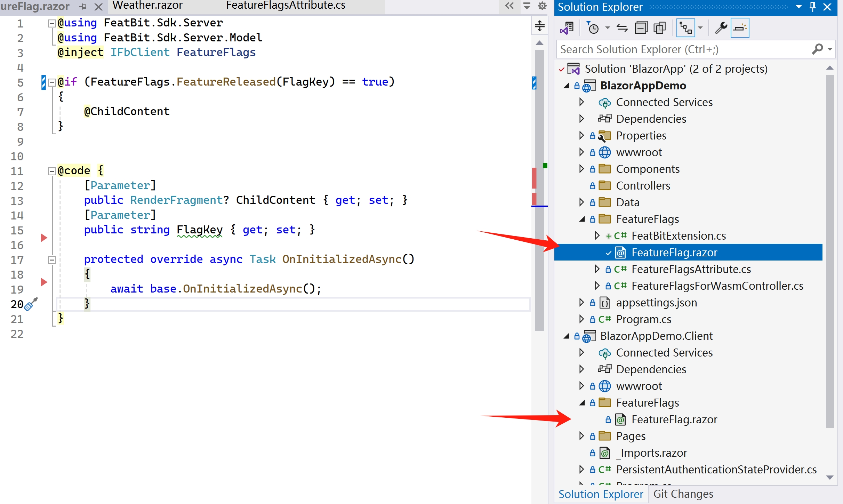The width and height of the screenshot is (843, 504).
Task: Switch to the FeatureFlag.razor editor tab
Action: click(x=35, y=6)
